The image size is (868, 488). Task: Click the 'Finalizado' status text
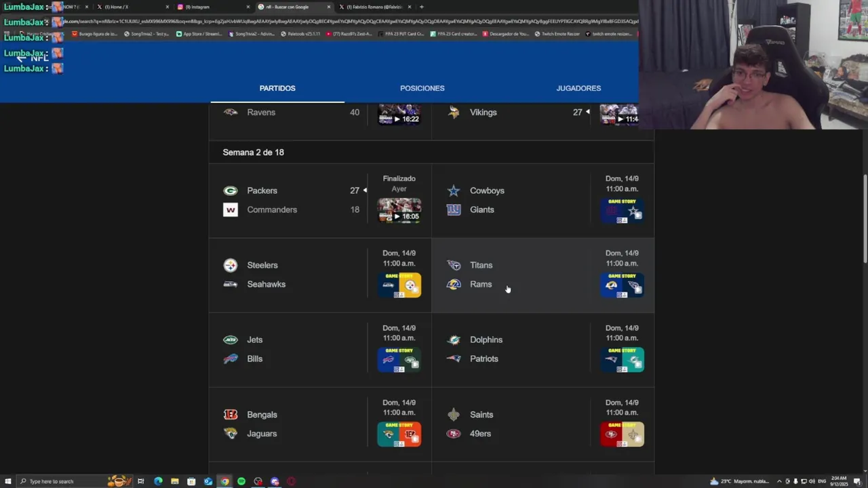click(x=399, y=179)
